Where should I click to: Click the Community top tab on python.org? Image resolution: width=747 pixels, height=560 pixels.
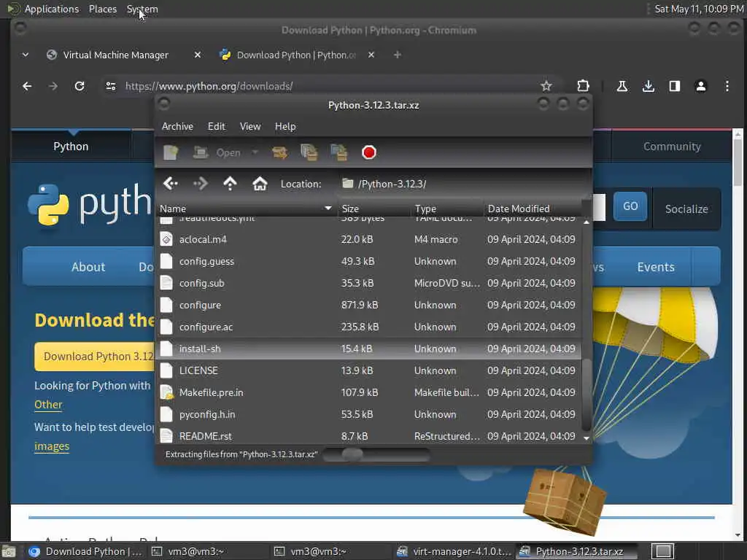(x=672, y=146)
